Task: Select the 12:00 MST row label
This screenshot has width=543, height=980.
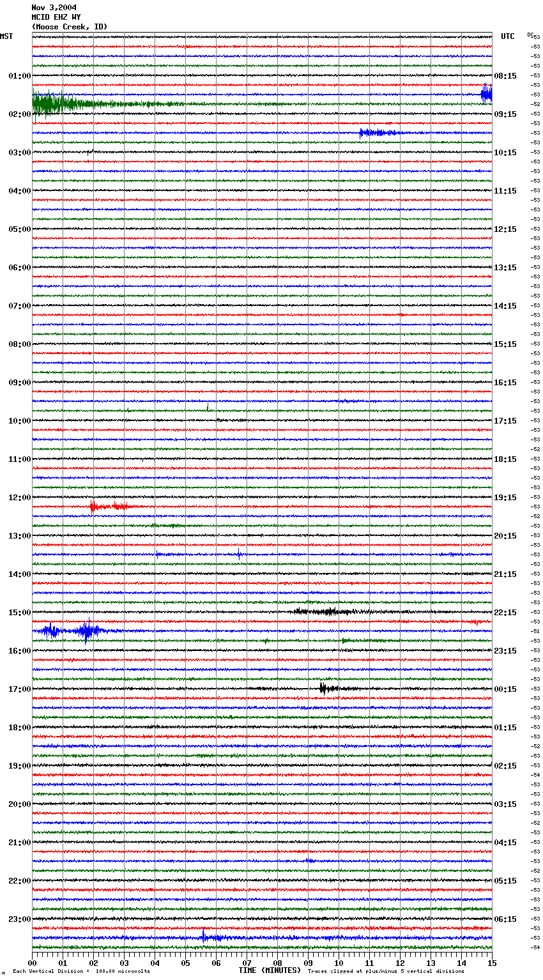Action: pyautogui.click(x=20, y=498)
